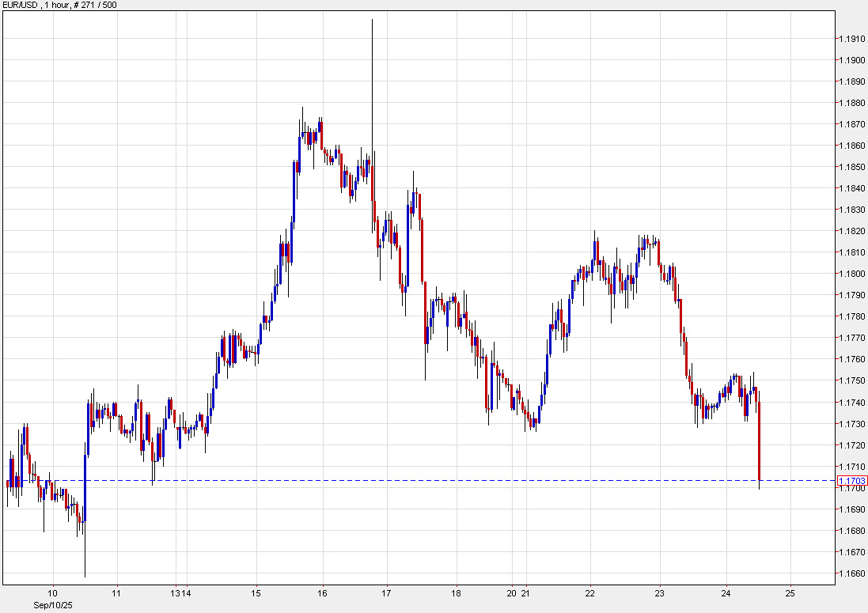Click the long lower wick reaching 1.1660
Screen dimensions: 868x613
[x=85, y=554]
